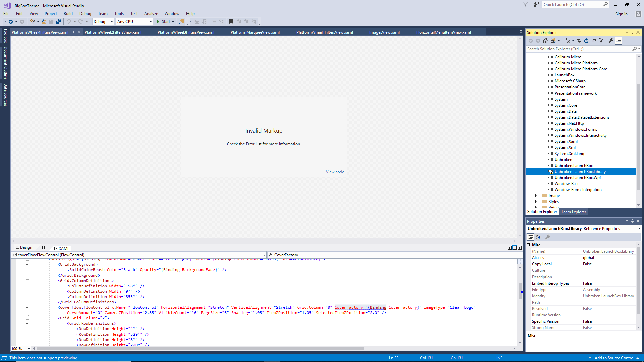This screenshot has width=644, height=362.
Task: Click the XAML editor horizontal scrollbar
Action: [x=200, y=349]
